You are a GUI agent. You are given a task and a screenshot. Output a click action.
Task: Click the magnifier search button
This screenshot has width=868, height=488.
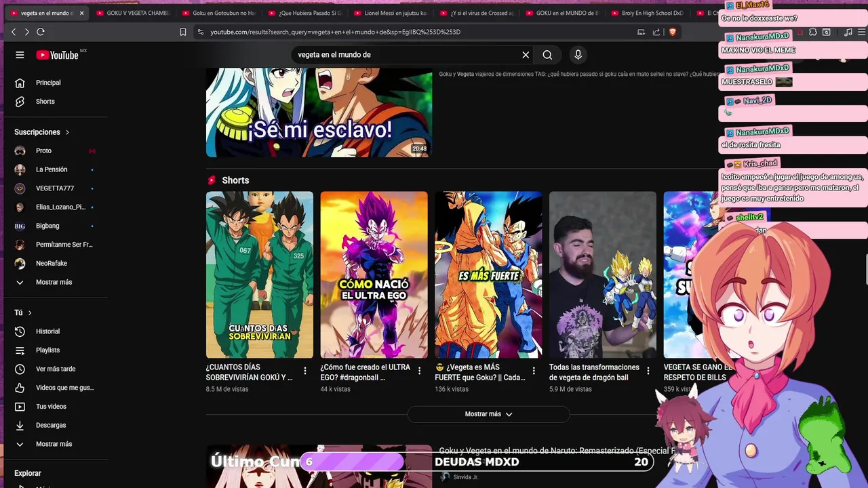point(547,55)
